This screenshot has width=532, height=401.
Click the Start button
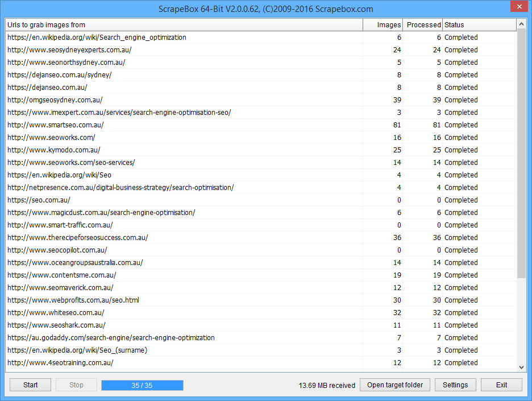[31, 385]
